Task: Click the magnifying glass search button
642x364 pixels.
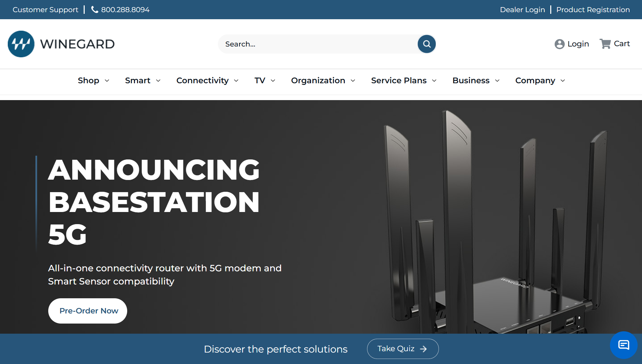Action: pos(426,44)
